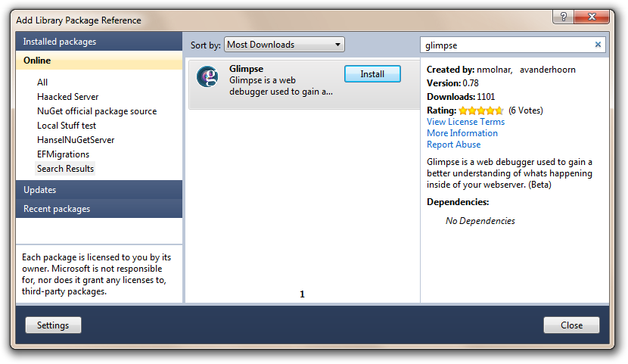Choose NuGet official package source
The image size is (628, 364).
[x=97, y=111]
